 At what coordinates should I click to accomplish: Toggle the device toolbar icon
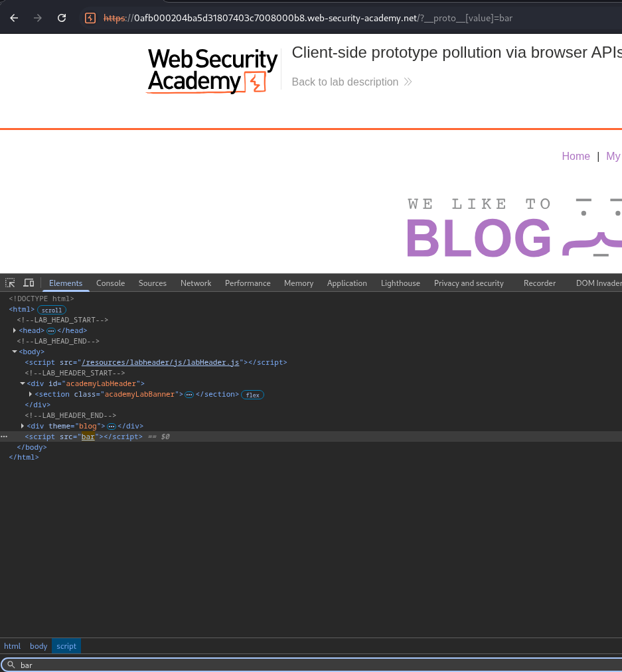[29, 283]
